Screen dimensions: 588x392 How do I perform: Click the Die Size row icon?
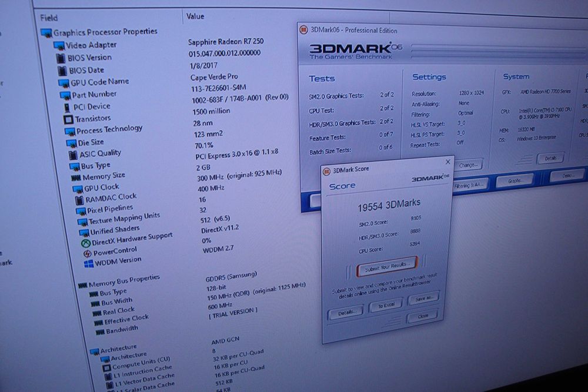[71, 143]
